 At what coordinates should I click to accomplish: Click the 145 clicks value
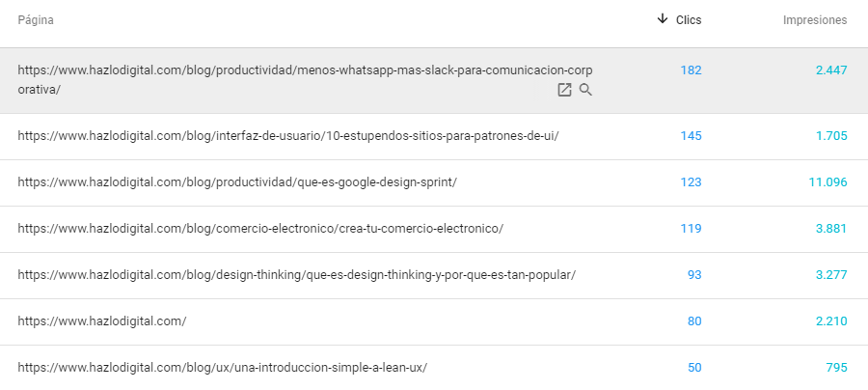pyautogui.click(x=691, y=136)
